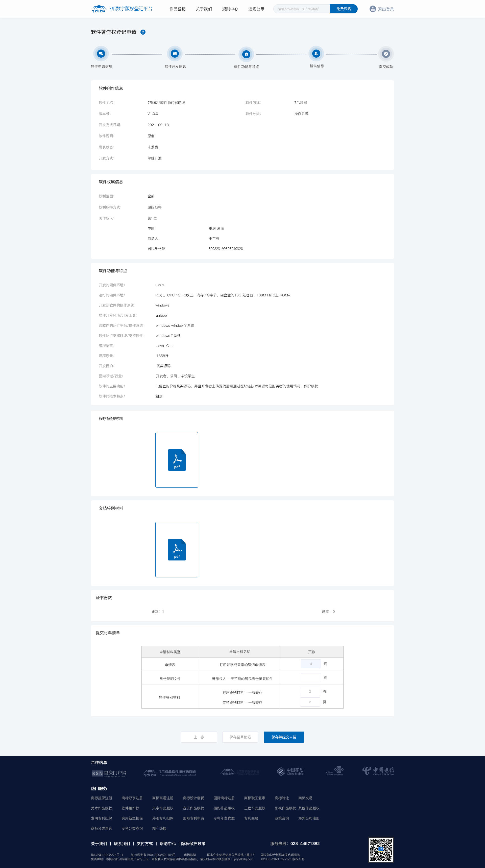Image resolution: width=485 pixels, height=868 pixels.
Task: Click the 提交成功 checkmark step icon
Action: tap(386, 54)
